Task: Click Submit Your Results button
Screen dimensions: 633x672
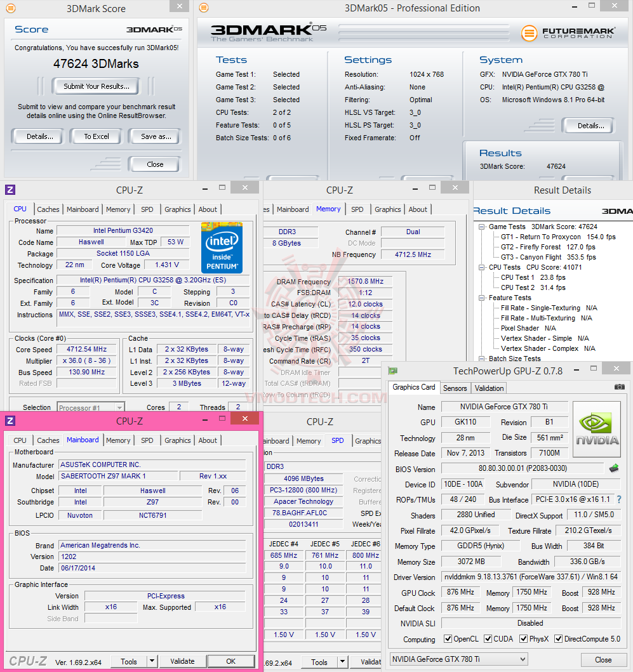Action: (x=97, y=86)
